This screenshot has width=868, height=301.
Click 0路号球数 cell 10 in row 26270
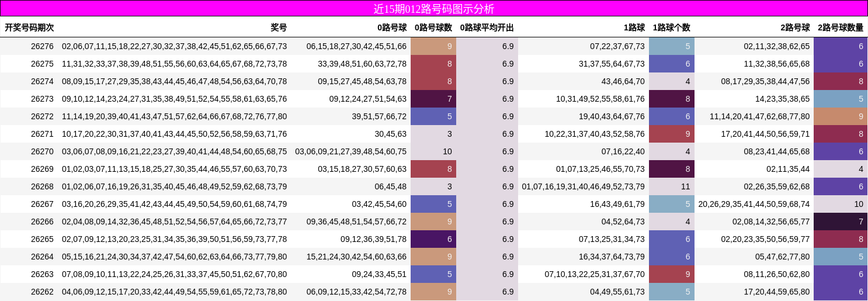tap(433, 151)
